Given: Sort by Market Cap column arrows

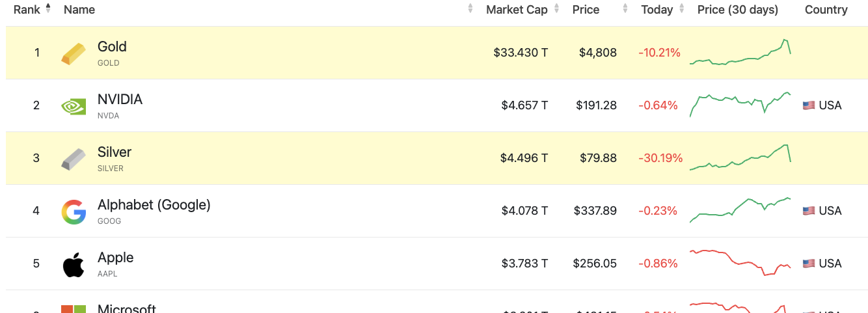Looking at the screenshot, I should tap(556, 9).
